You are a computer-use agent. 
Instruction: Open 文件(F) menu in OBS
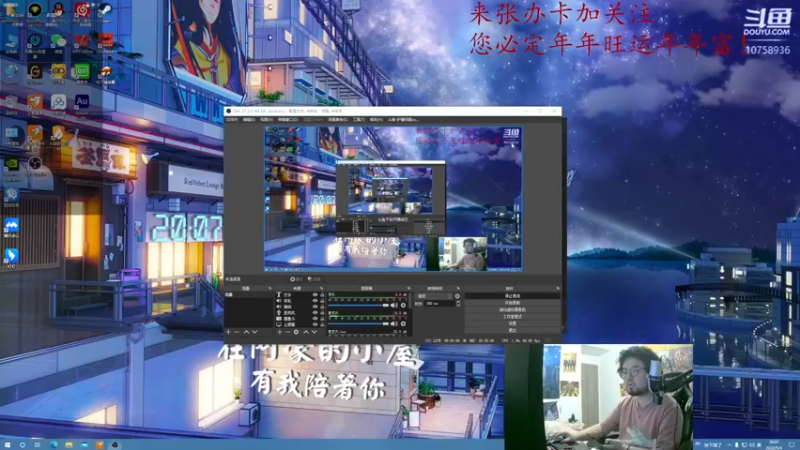[232, 120]
